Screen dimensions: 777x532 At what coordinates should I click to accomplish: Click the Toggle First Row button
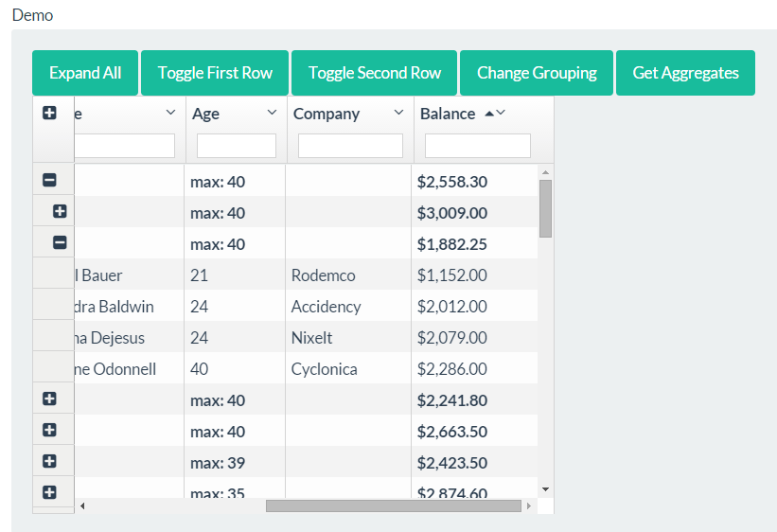coord(215,73)
